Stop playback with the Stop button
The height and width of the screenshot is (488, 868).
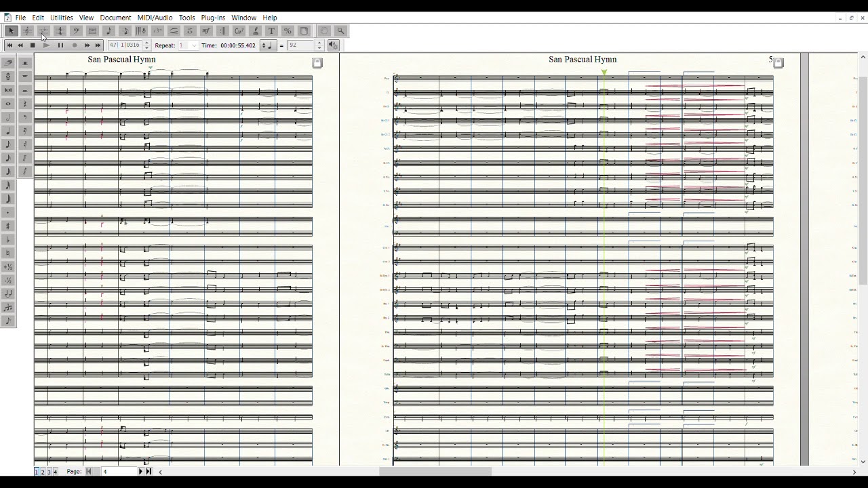point(33,45)
